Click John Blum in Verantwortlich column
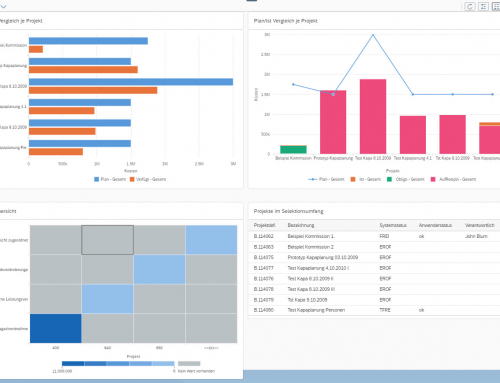This screenshot has height=383, width=500. click(x=476, y=236)
